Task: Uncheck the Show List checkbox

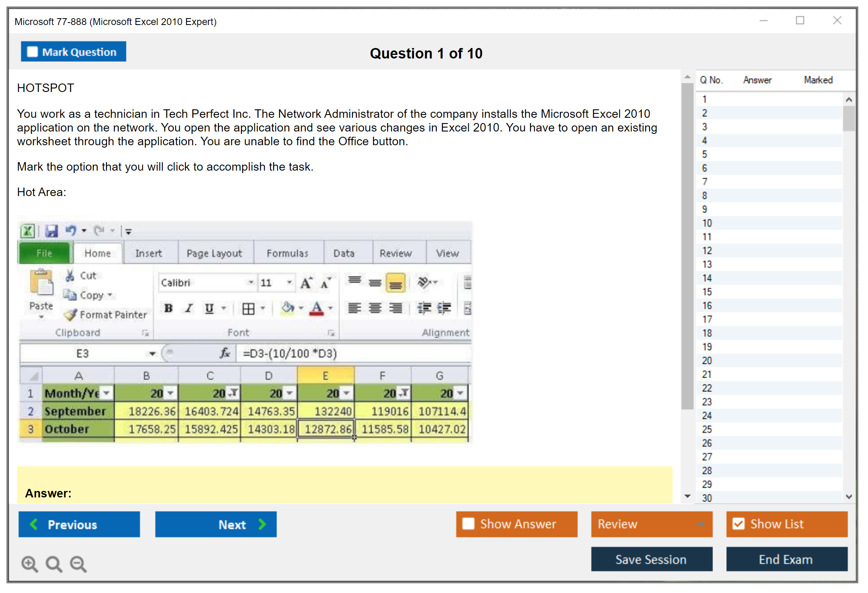Action: coord(738,524)
